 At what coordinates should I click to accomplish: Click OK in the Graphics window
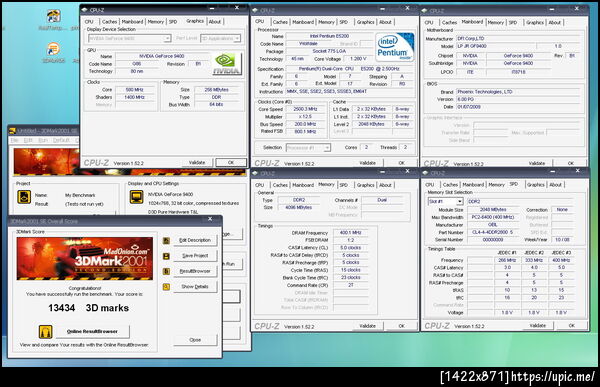231,163
